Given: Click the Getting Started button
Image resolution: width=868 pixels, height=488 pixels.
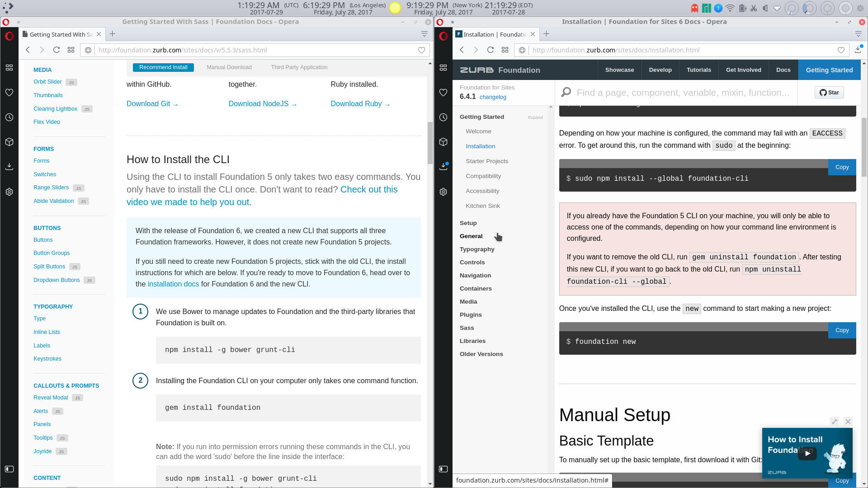Looking at the screenshot, I should tap(829, 70).
